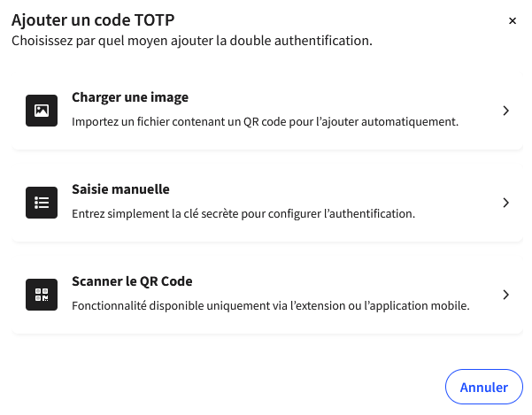Click the word 'authentification' in the manual entry description
The width and height of the screenshot is (532, 415).
point(373,213)
